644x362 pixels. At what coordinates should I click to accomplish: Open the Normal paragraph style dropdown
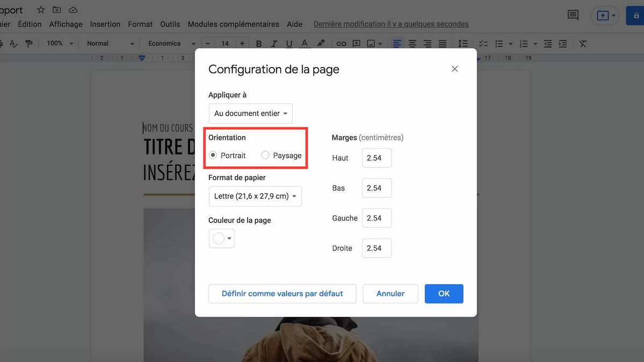point(110,43)
